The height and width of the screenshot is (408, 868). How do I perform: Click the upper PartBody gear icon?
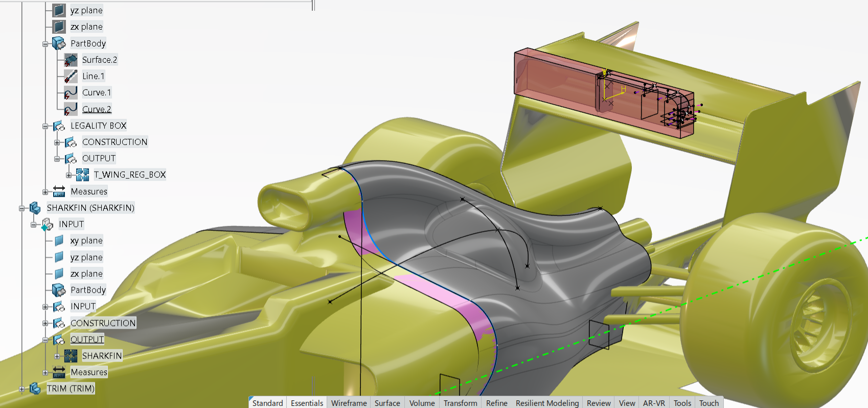pos(59,43)
